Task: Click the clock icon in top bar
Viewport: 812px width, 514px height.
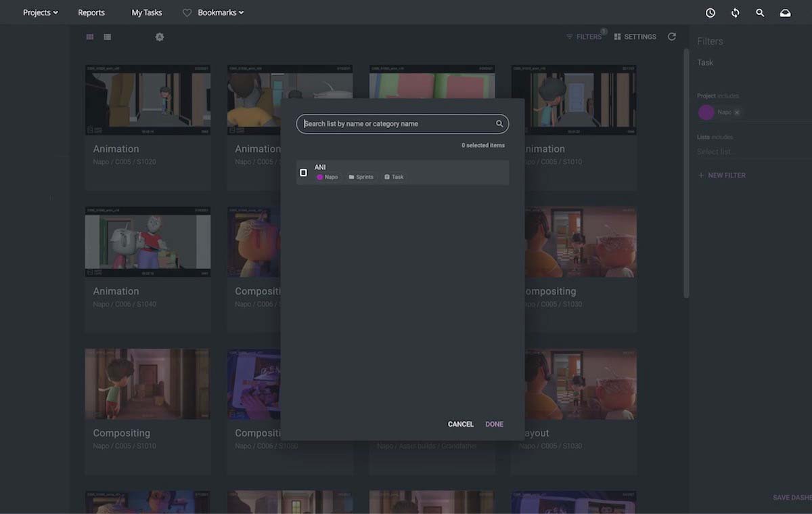Action: click(710, 13)
